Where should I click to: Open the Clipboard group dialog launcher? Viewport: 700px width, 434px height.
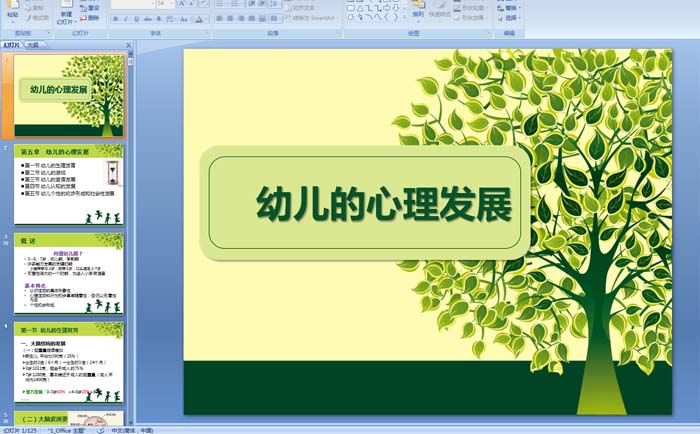click(x=49, y=33)
